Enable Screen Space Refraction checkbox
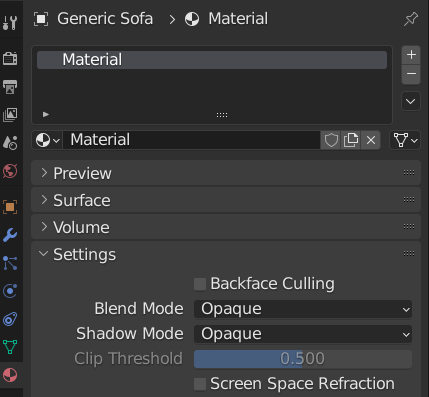Screen dimensions: 429x397 pyautogui.click(x=200, y=384)
